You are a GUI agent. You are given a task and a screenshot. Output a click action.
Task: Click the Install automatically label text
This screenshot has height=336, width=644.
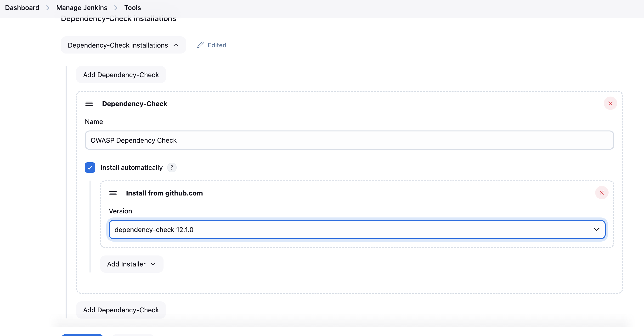point(131,168)
